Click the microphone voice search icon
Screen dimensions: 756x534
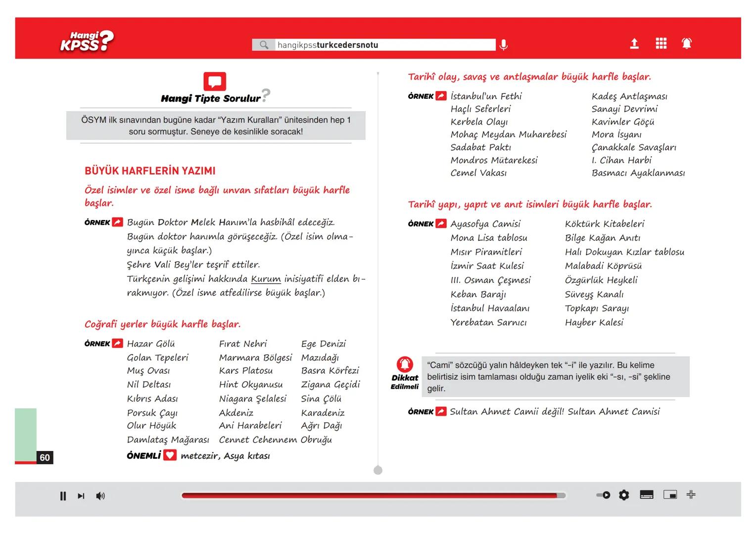[504, 45]
